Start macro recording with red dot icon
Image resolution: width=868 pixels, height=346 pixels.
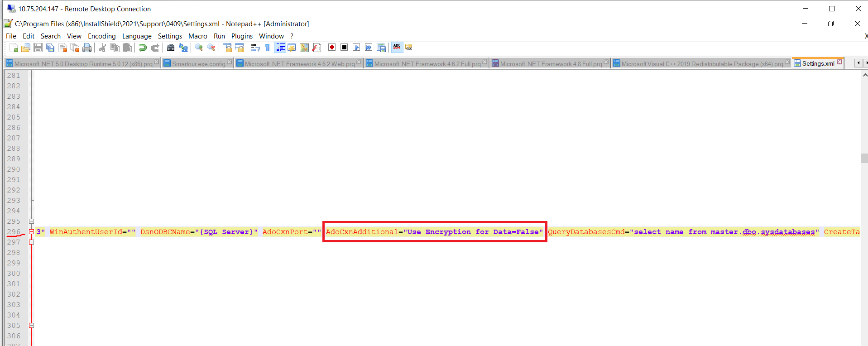tap(332, 48)
